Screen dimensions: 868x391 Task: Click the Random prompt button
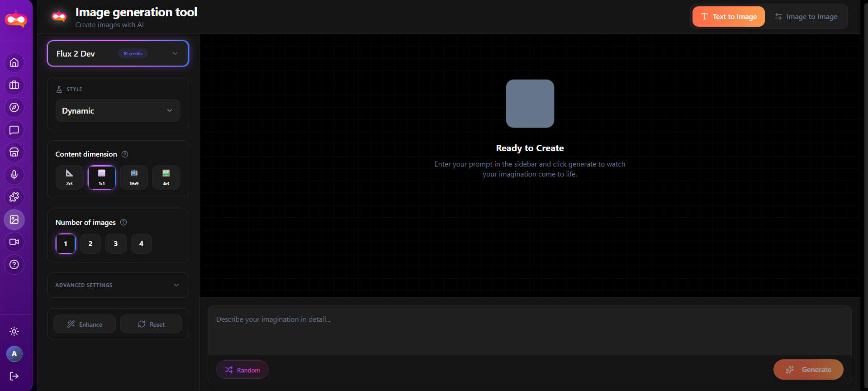coord(242,370)
